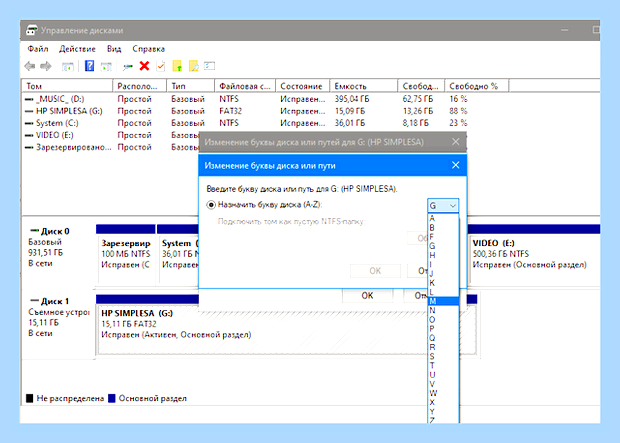The image size is (620, 443).
Task: Choose letter T in the drive list
Action: point(443,365)
